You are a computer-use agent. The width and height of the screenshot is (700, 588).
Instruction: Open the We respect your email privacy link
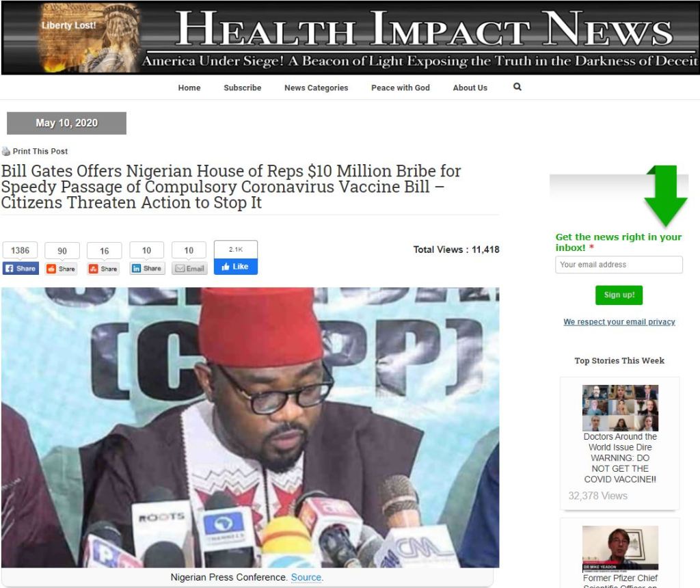tap(619, 322)
